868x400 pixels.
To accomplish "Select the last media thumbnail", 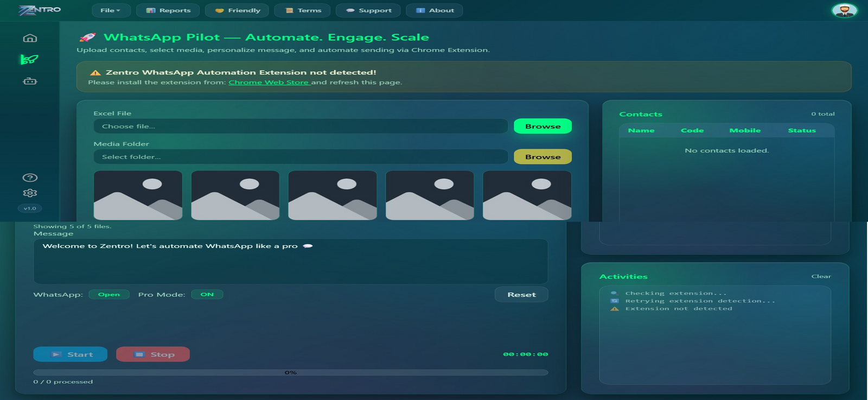I will coord(527,195).
